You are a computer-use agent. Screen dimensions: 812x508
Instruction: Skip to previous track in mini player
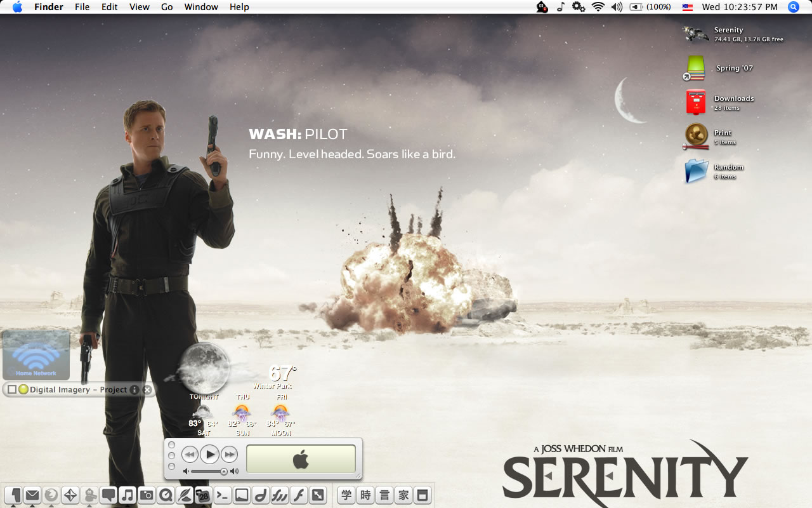coord(190,454)
